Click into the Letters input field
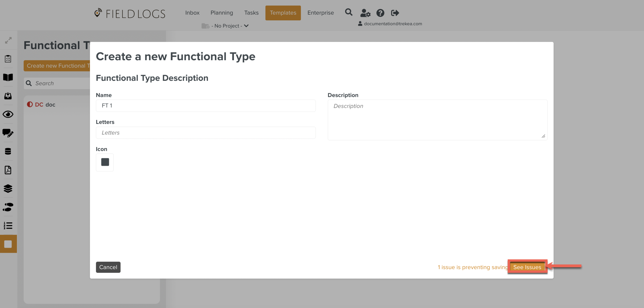This screenshot has height=308, width=644. point(206,133)
